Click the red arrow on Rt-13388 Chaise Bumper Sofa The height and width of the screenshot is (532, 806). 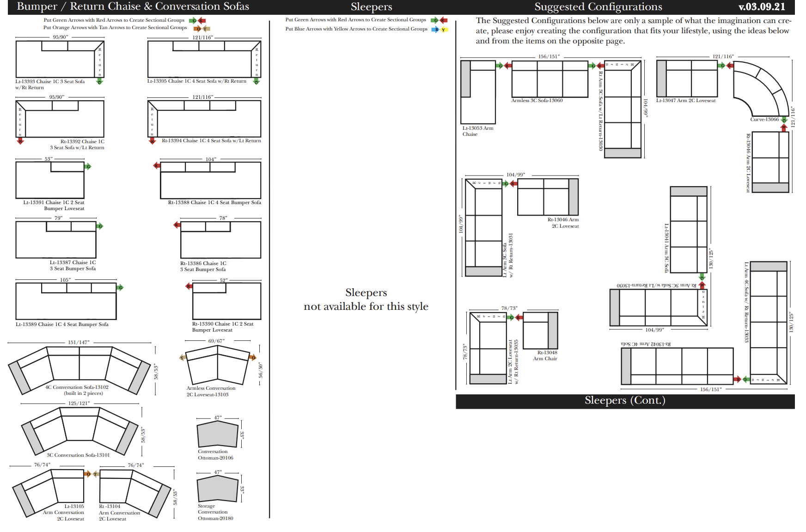pos(157,165)
